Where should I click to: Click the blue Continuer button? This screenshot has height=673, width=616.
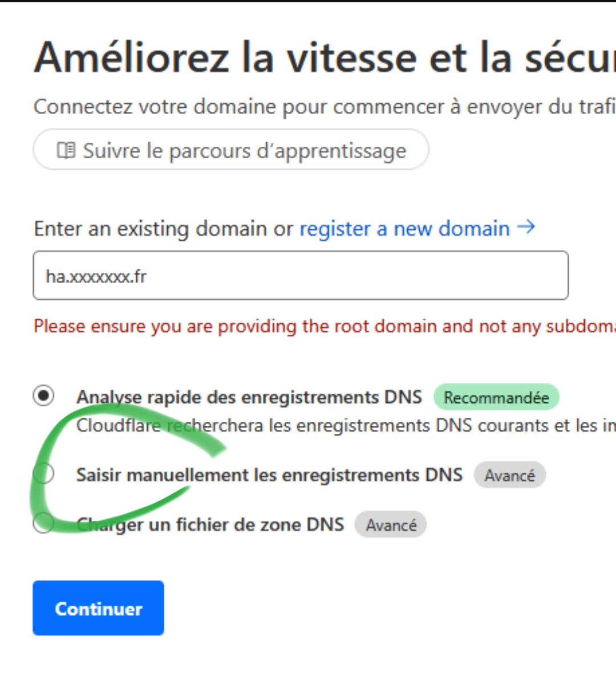tap(98, 608)
